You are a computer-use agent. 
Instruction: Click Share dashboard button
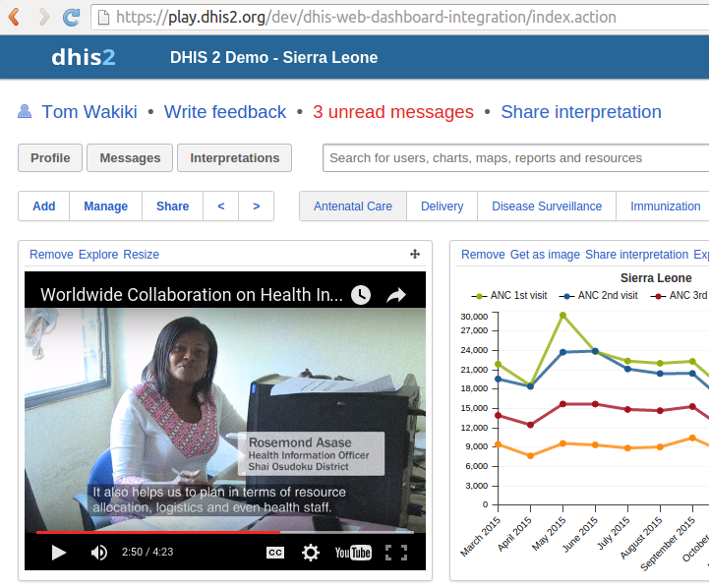click(173, 206)
